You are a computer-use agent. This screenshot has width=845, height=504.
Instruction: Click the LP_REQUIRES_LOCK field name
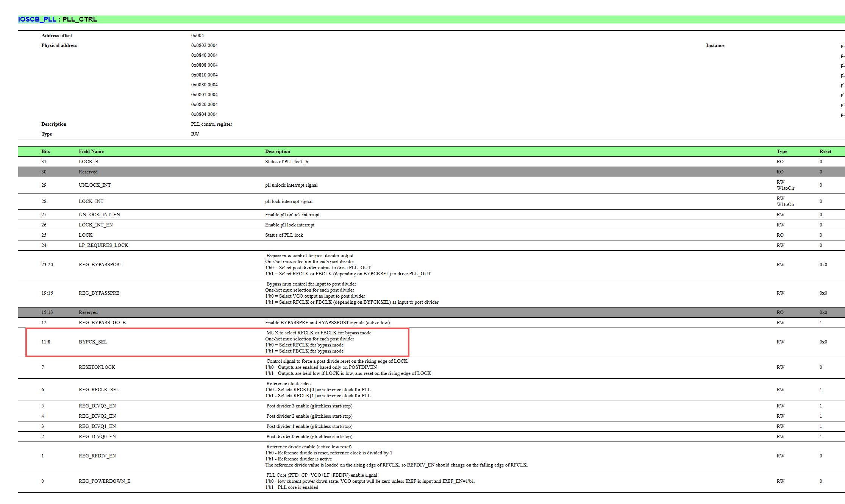103,245
